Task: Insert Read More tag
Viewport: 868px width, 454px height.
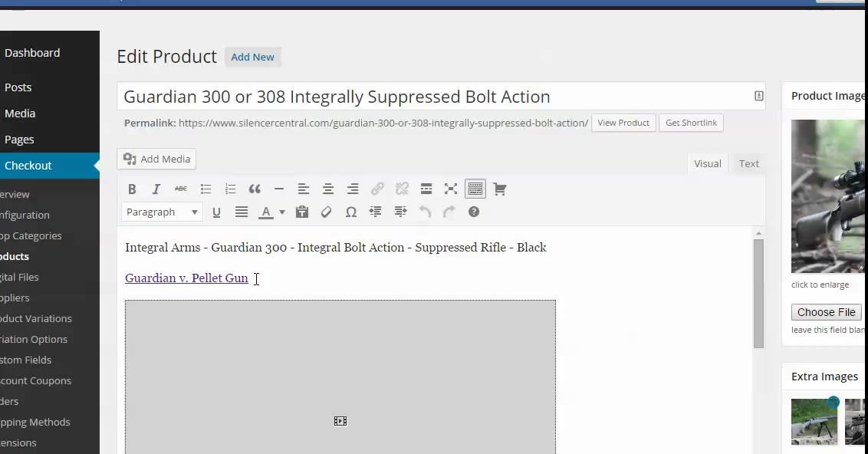Action: [x=426, y=189]
